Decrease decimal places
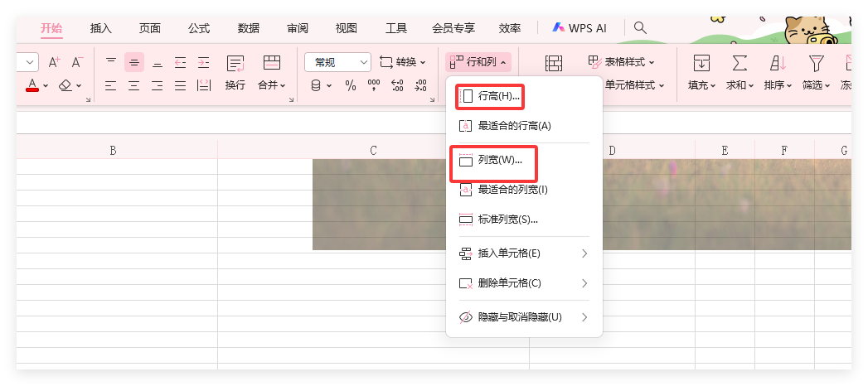 [x=420, y=85]
